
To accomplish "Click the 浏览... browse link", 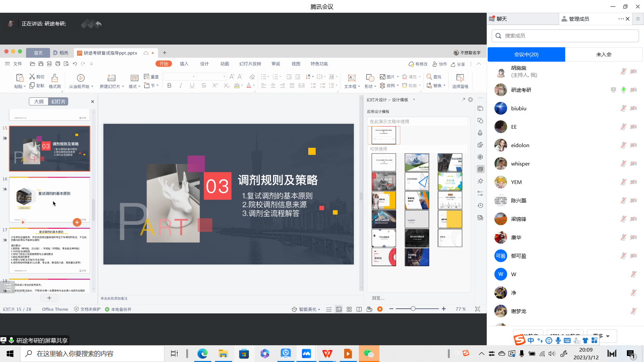I will click(x=378, y=298).
